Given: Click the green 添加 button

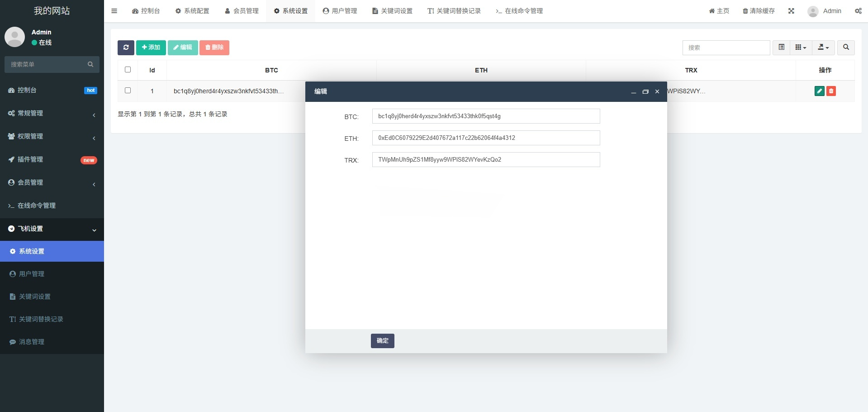Looking at the screenshot, I should click(x=151, y=48).
